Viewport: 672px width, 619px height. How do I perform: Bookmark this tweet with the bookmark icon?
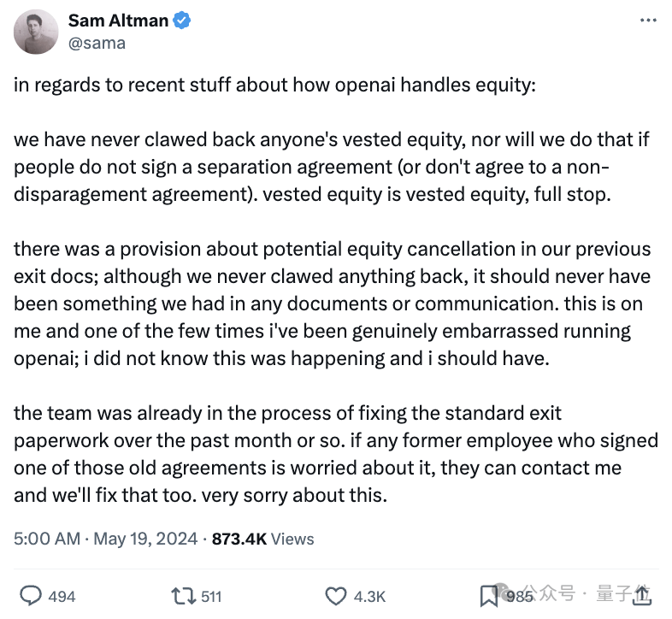(x=489, y=595)
